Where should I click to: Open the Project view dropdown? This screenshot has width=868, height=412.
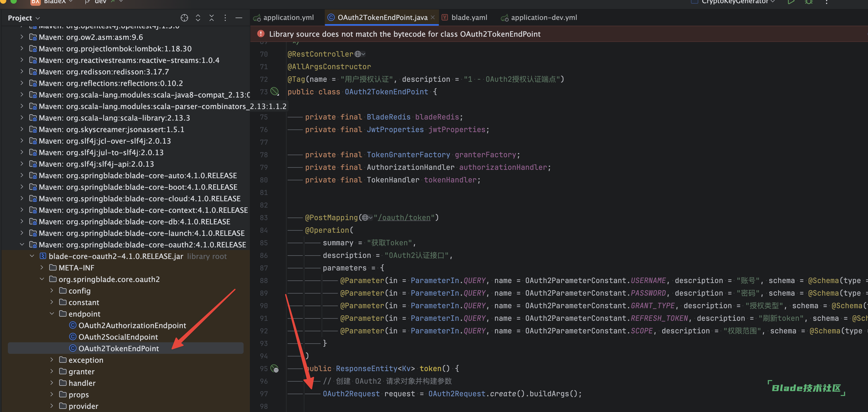(24, 18)
